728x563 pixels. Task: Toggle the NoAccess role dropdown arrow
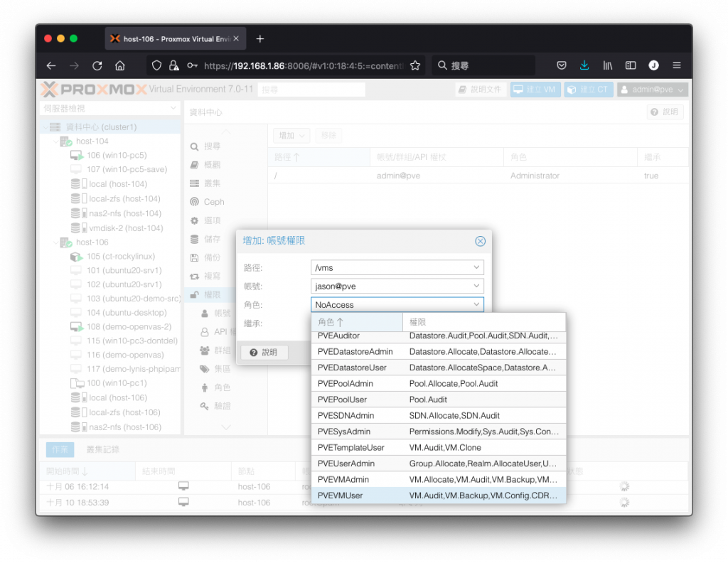476,304
